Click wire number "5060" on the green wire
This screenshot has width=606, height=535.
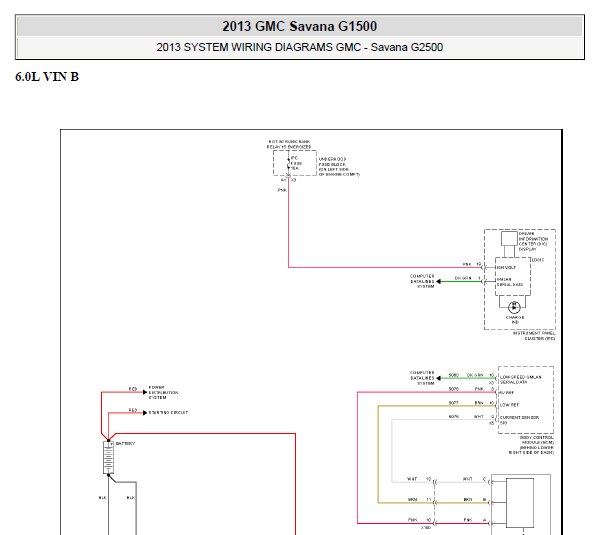[x=454, y=375]
